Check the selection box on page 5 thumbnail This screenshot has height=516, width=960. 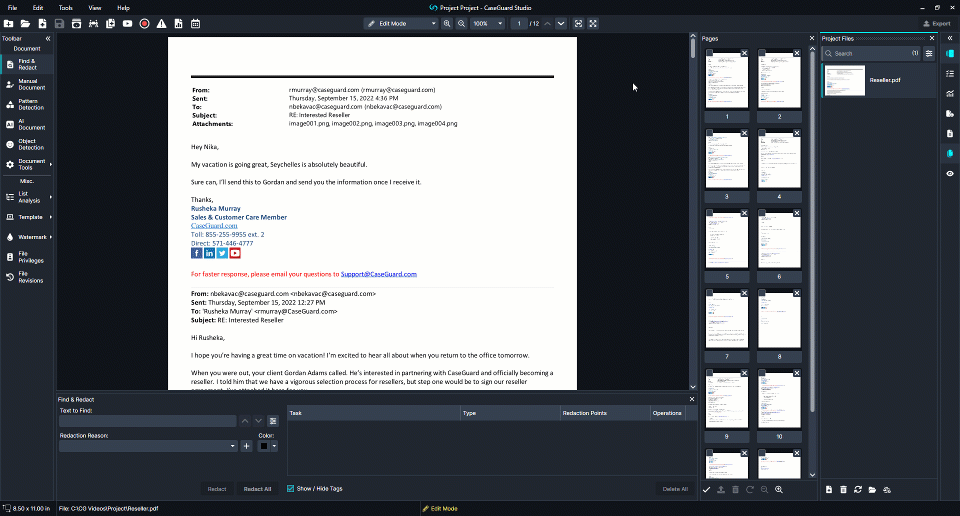[710, 213]
